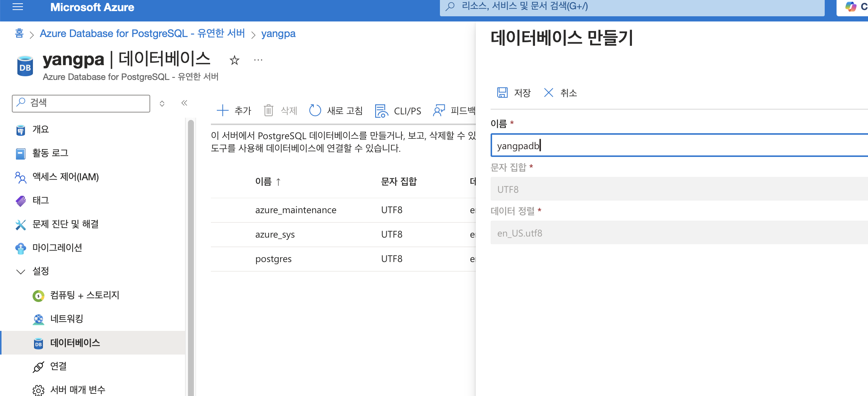Open Copilot from the top bar

tap(853, 7)
